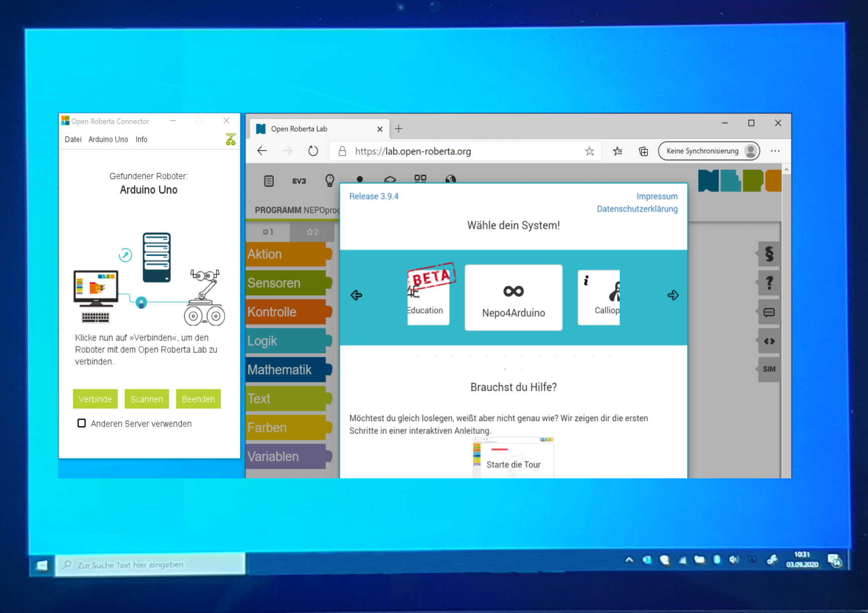Open info icon on Calliope card
Image resolution: width=868 pixels, height=613 pixels.
pos(586,280)
